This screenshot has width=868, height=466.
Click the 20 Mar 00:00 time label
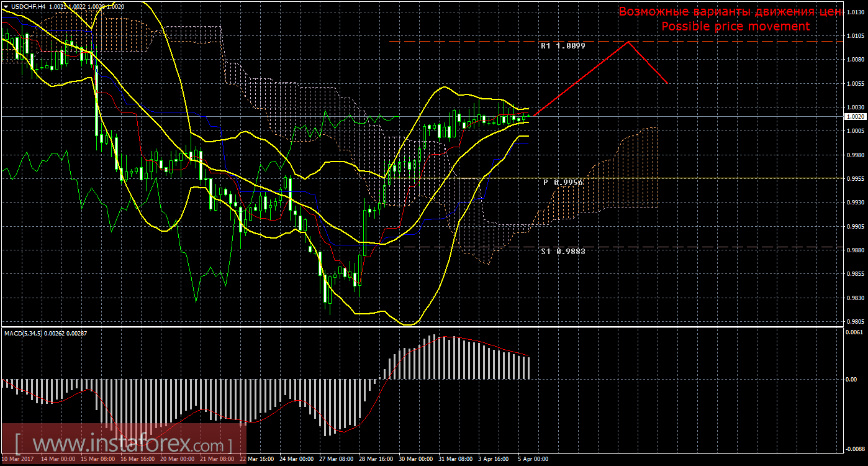(177, 460)
